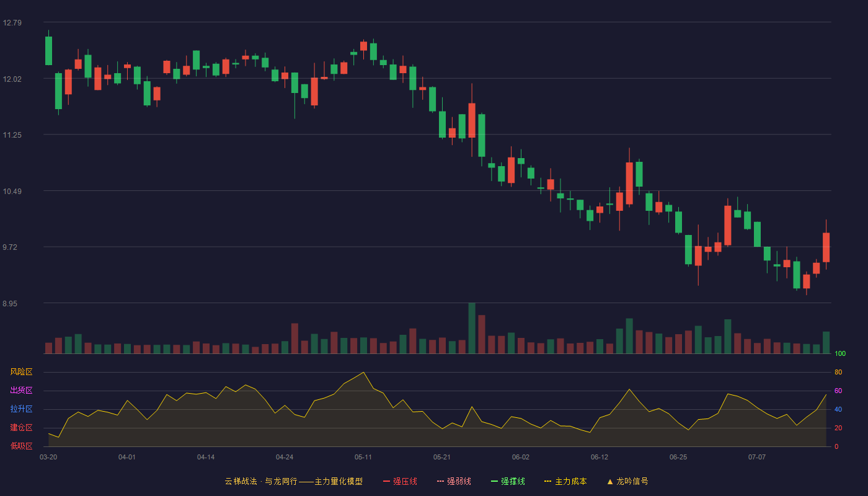Hide the 强撑线 series via legend text
The height and width of the screenshot is (496, 868).
point(513,481)
